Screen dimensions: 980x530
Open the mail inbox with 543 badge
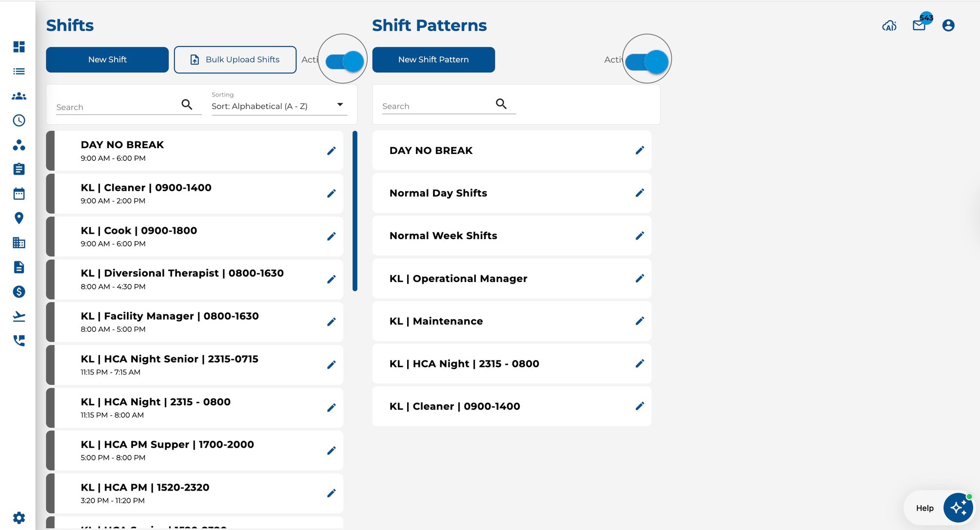[920, 25]
